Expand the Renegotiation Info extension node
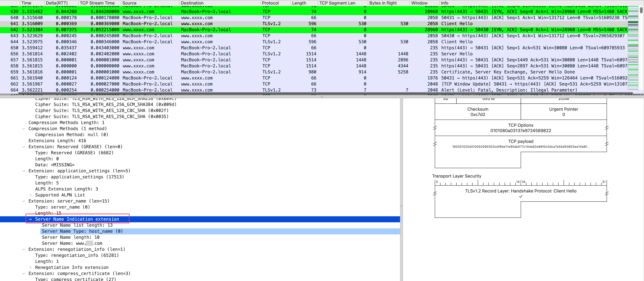Viewport: 644px width, 281px height. coord(31,268)
